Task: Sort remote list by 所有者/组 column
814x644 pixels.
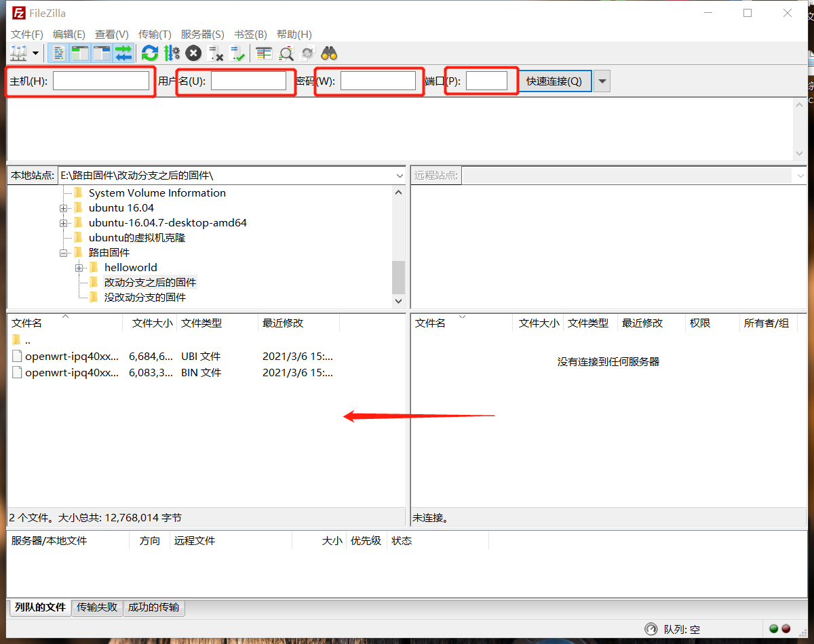Action: [x=767, y=323]
